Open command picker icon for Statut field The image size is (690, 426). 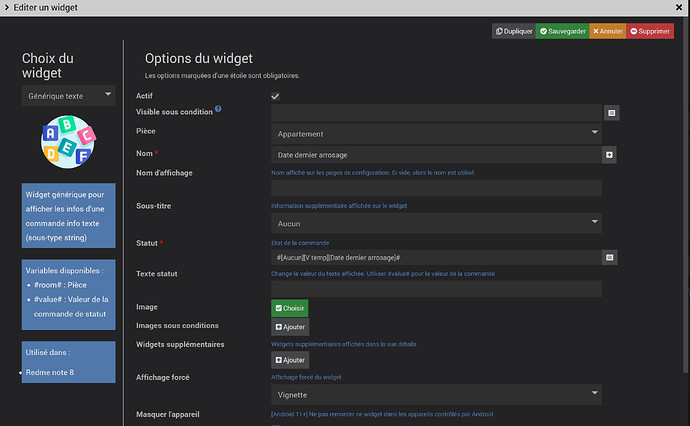tap(610, 258)
